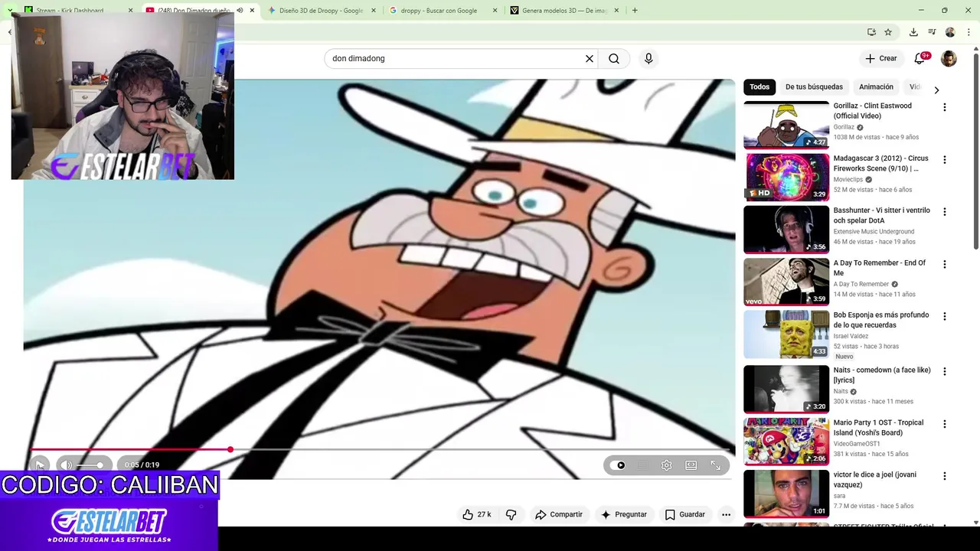Select the Animación filter chip
The width and height of the screenshot is (980, 551).
point(876,86)
